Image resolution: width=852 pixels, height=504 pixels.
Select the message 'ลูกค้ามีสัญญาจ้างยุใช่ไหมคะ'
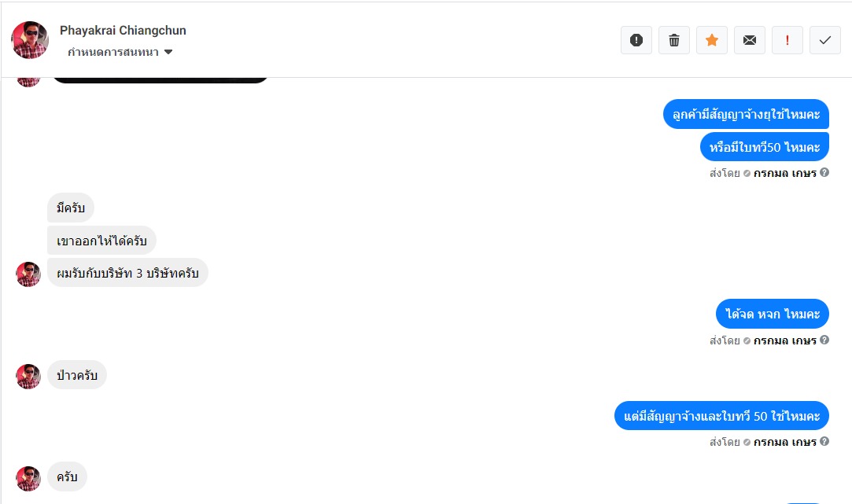[746, 115]
